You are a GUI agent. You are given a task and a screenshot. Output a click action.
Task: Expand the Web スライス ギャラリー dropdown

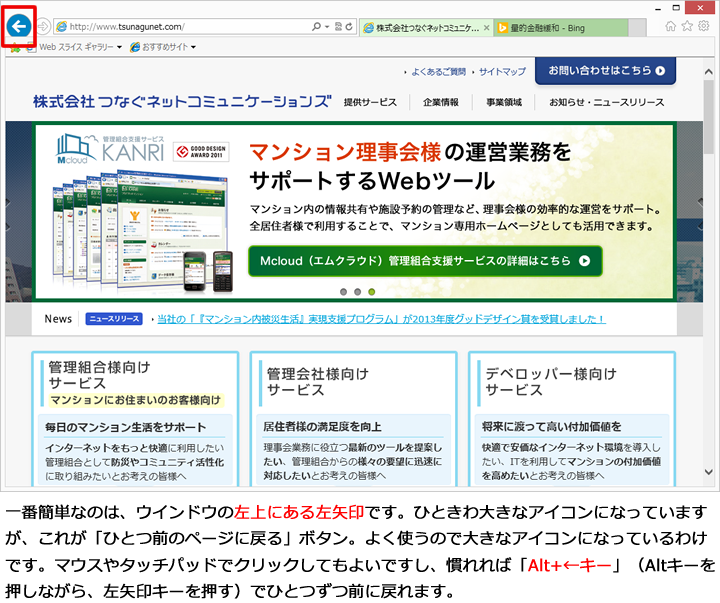click(x=119, y=47)
